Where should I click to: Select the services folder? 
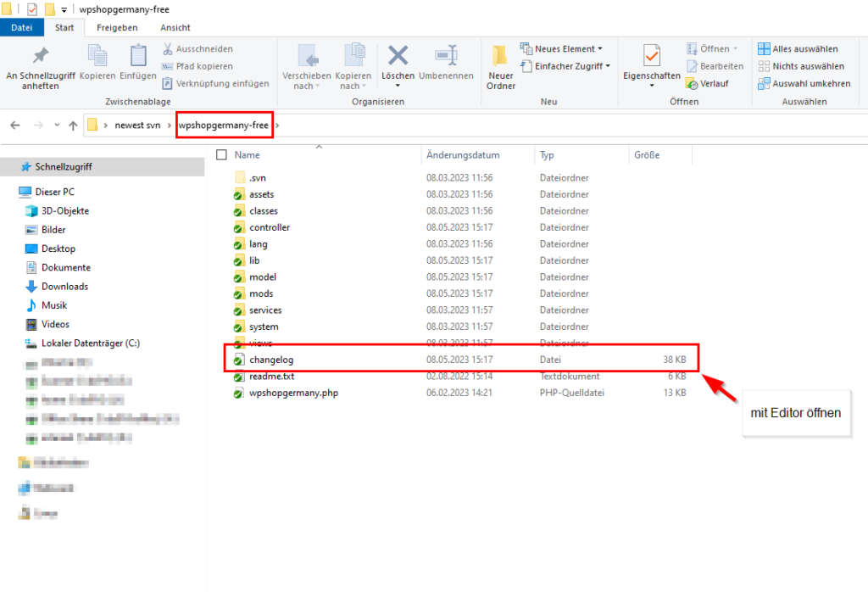265,310
